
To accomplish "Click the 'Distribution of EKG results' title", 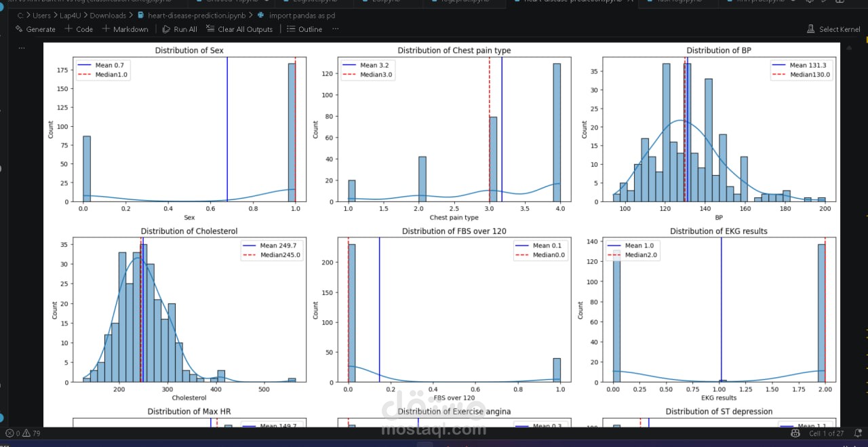I will pyautogui.click(x=719, y=231).
